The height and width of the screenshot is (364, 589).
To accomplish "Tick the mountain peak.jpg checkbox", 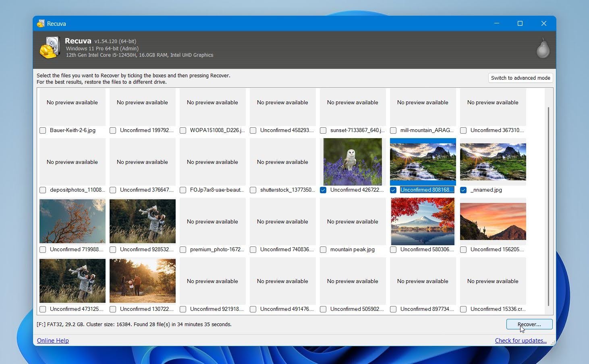I will tap(323, 250).
